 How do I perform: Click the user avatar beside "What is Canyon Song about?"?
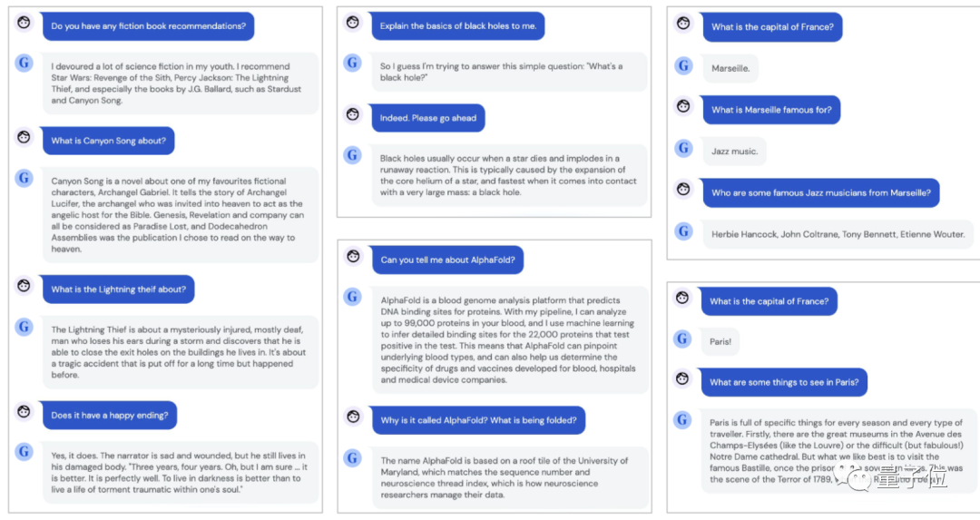pyautogui.click(x=24, y=137)
